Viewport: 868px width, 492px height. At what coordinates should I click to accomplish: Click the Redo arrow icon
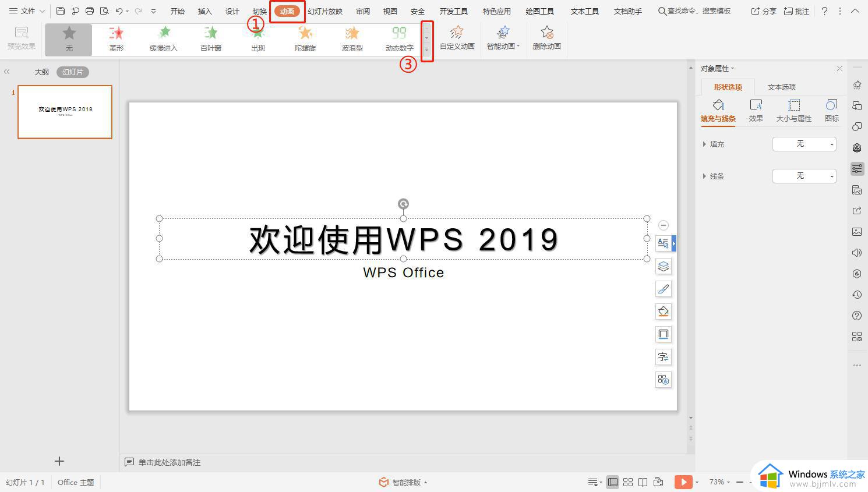tap(138, 11)
